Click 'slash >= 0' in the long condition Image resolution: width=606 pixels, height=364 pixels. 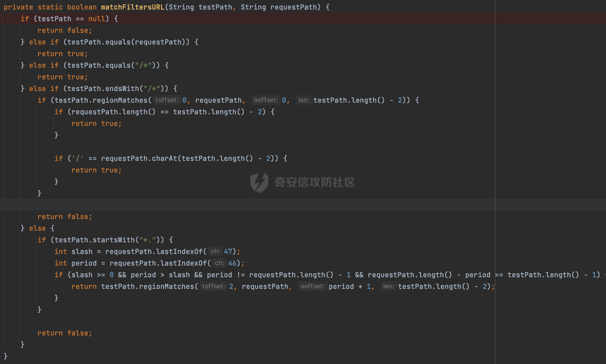point(93,275)
